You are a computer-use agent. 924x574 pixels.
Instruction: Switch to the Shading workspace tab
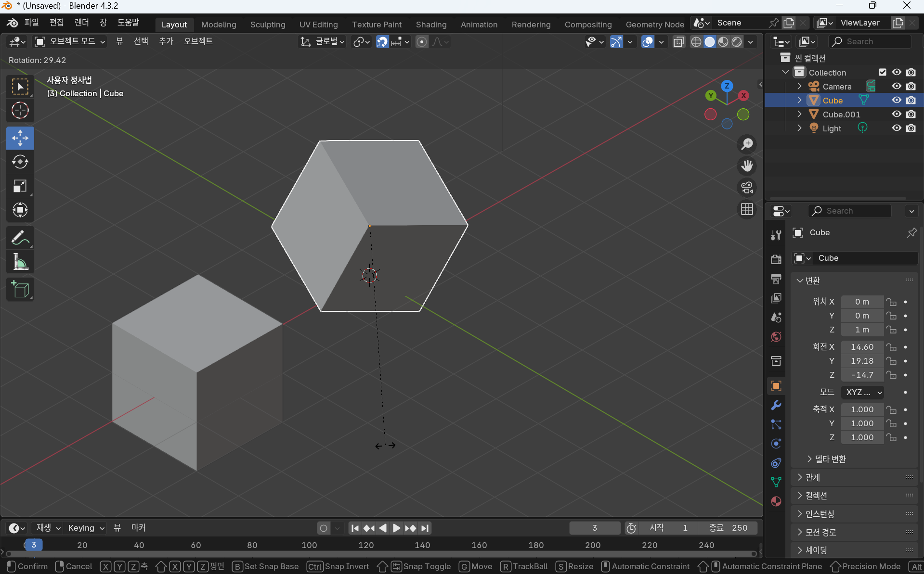coord(431,25)
